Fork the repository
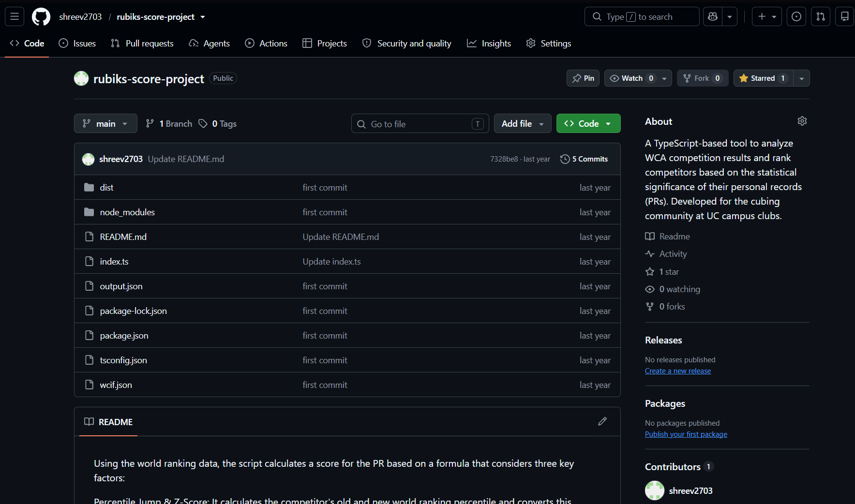 [x=703, y=78]
